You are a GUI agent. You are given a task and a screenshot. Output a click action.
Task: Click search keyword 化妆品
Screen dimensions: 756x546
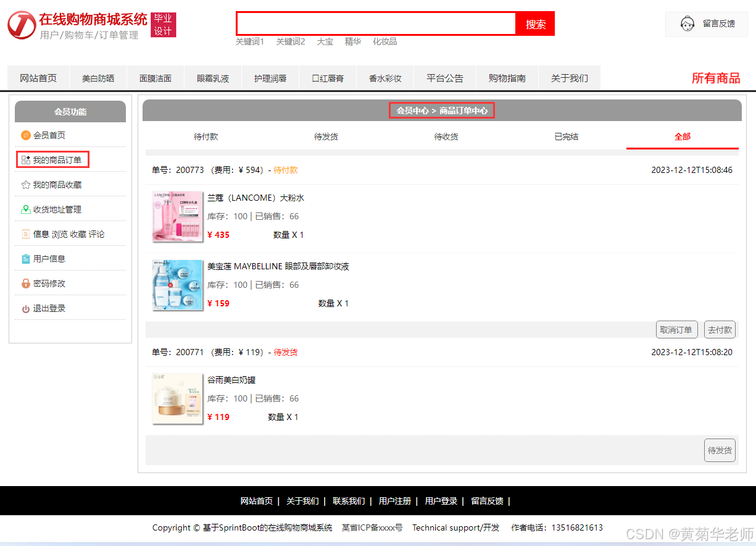pyautogui.click(x=385, y=41)
